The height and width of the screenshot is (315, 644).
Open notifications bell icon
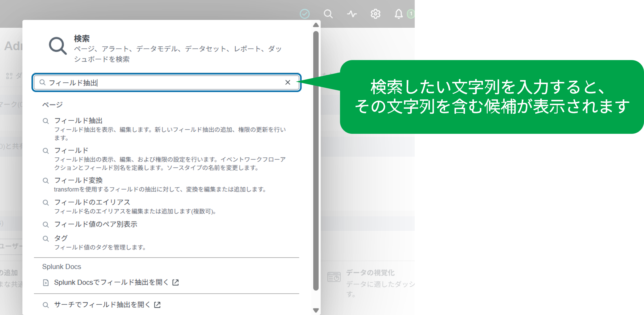pyautogui.click(x=399, y=14)
